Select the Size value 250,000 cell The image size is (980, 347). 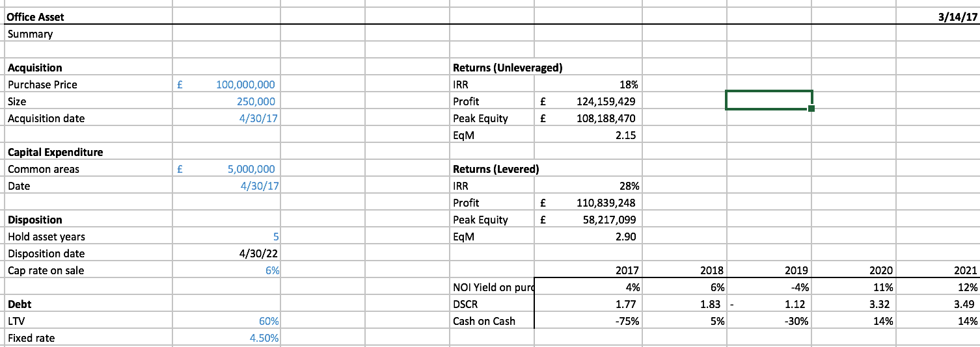point(226,101)
